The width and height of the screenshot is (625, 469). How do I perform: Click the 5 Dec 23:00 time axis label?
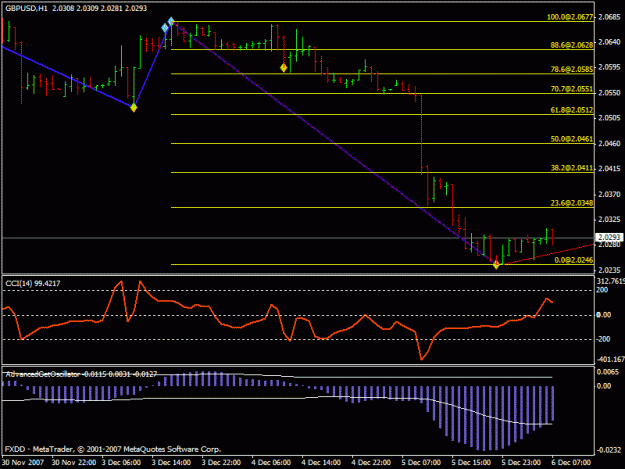click(521, 463)
